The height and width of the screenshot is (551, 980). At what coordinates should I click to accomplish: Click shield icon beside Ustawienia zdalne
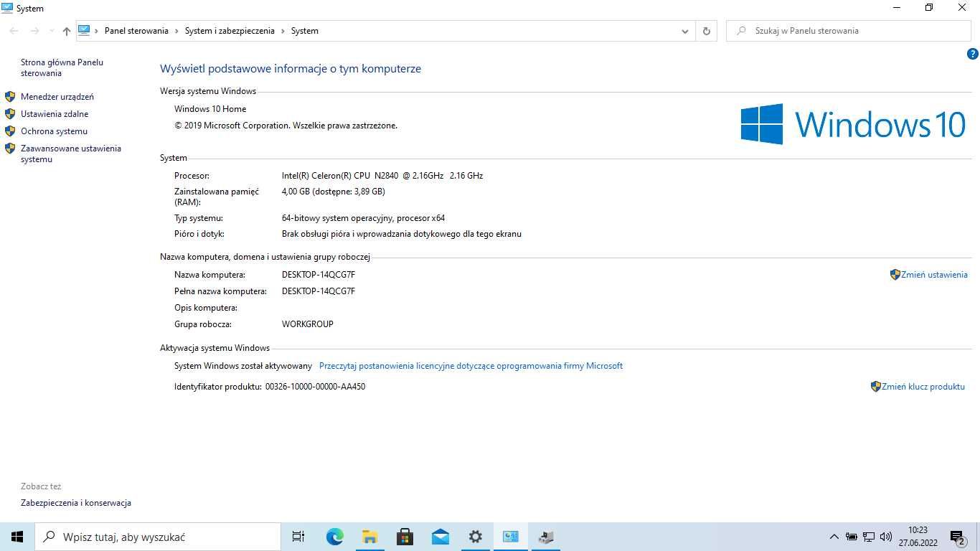coord(10,114)
